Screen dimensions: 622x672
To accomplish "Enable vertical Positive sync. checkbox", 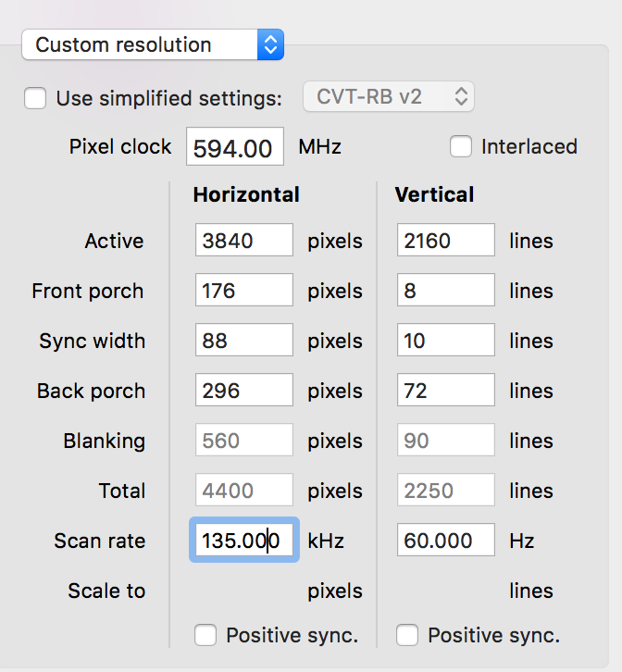I will [x=407, y=635].
